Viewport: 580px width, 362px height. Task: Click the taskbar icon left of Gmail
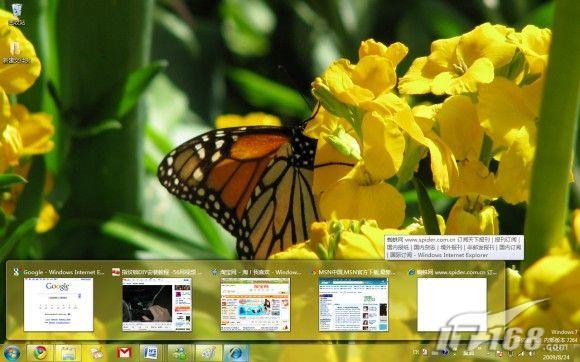click(96, 353)
